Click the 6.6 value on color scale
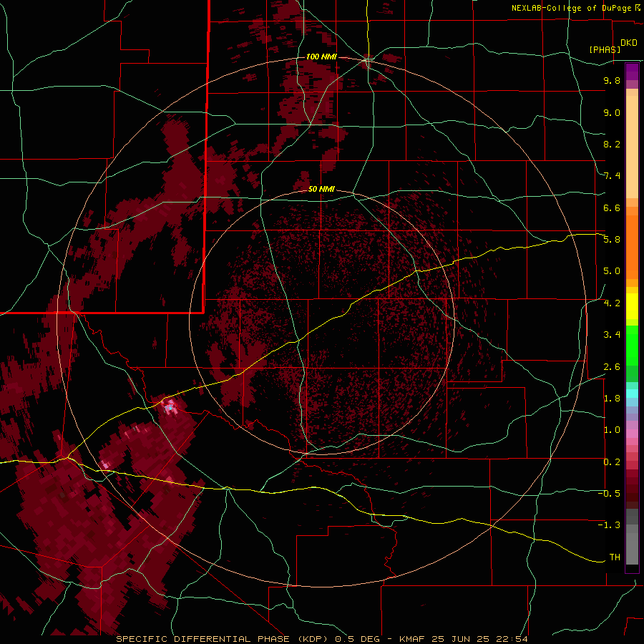 (x=612, y=208)
